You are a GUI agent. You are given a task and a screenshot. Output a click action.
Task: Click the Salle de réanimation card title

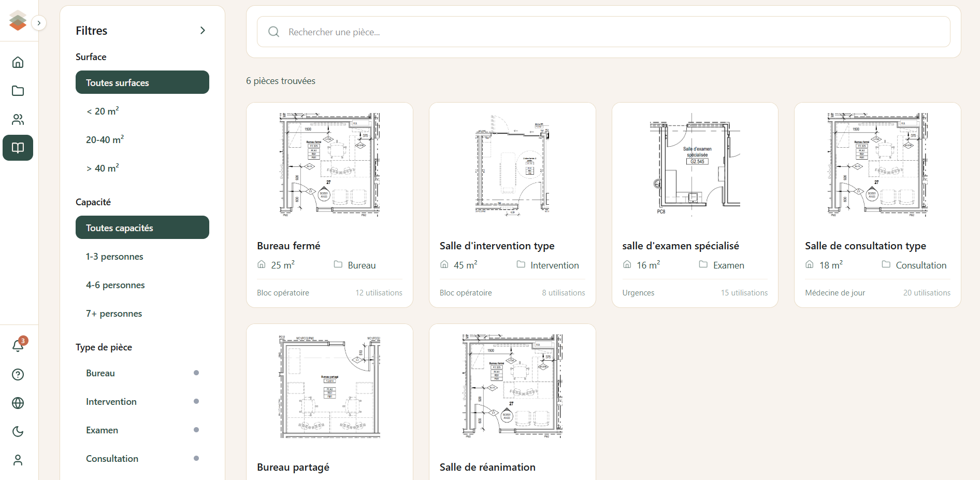point(487,467)
